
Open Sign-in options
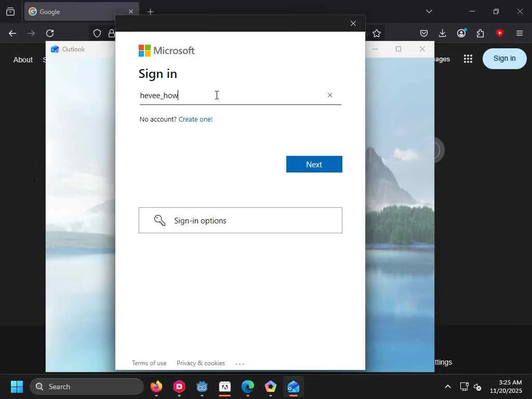(x=240, y=220)
